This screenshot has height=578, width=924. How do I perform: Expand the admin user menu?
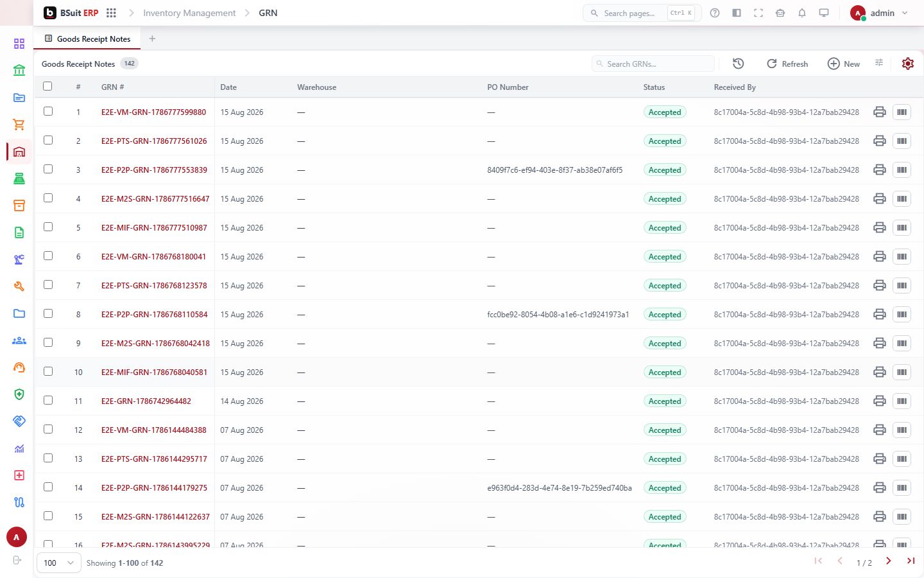coord(880,13)
